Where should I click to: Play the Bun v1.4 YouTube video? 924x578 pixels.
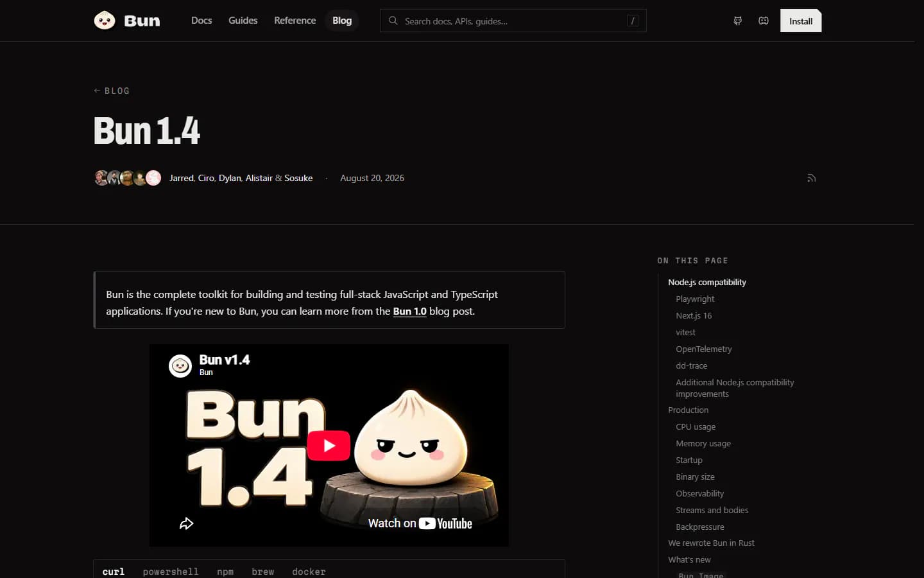pyautogui.click(x=329, y=445)
